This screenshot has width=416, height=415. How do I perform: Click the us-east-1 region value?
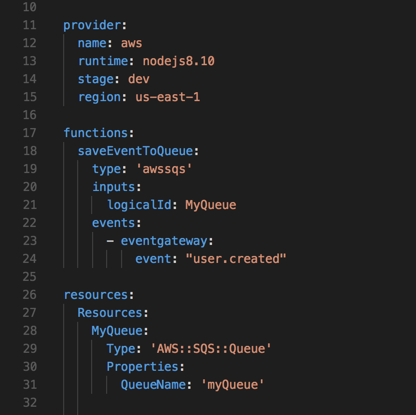click(x=168, y=97)
